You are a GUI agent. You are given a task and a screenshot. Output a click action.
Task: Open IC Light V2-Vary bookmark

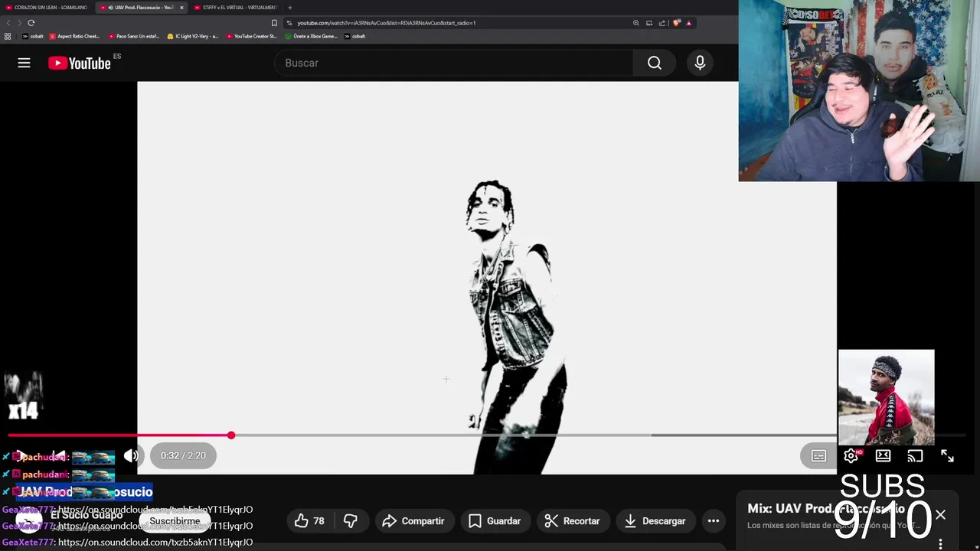193,36
